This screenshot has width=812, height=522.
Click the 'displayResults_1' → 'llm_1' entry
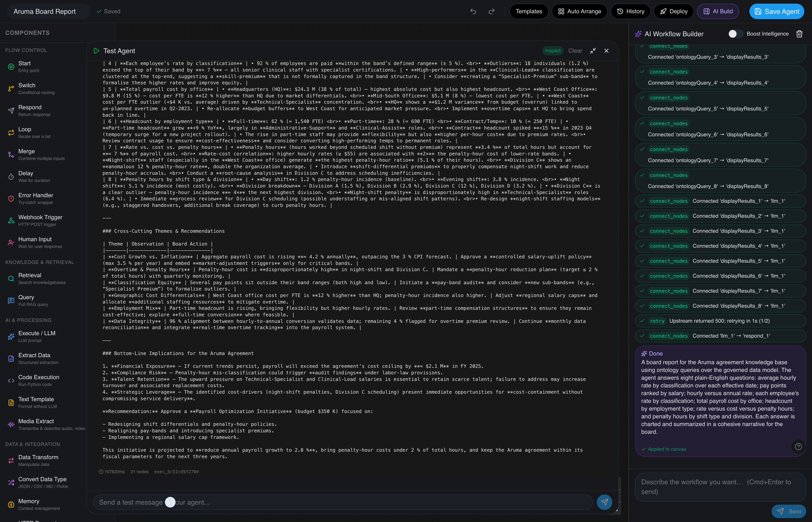pyautogui.click(x=720, y=201)
